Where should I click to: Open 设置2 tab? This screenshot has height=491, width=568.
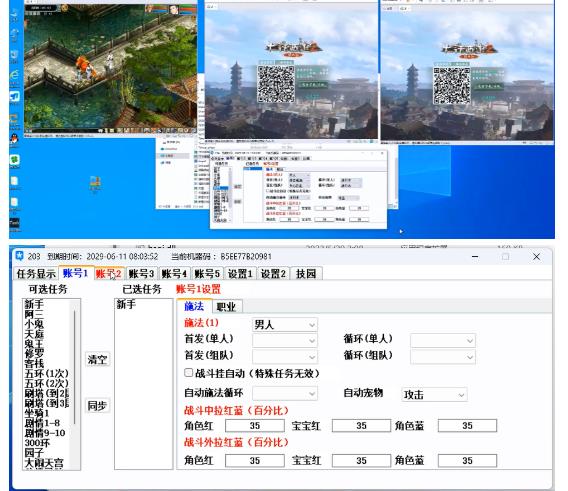pos(273,274)
